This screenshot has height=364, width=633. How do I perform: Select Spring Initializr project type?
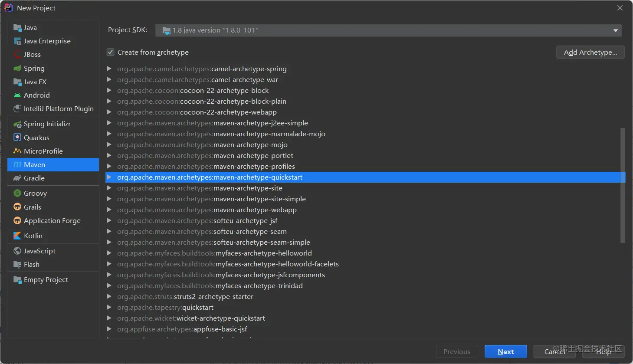tap(53, 124)
